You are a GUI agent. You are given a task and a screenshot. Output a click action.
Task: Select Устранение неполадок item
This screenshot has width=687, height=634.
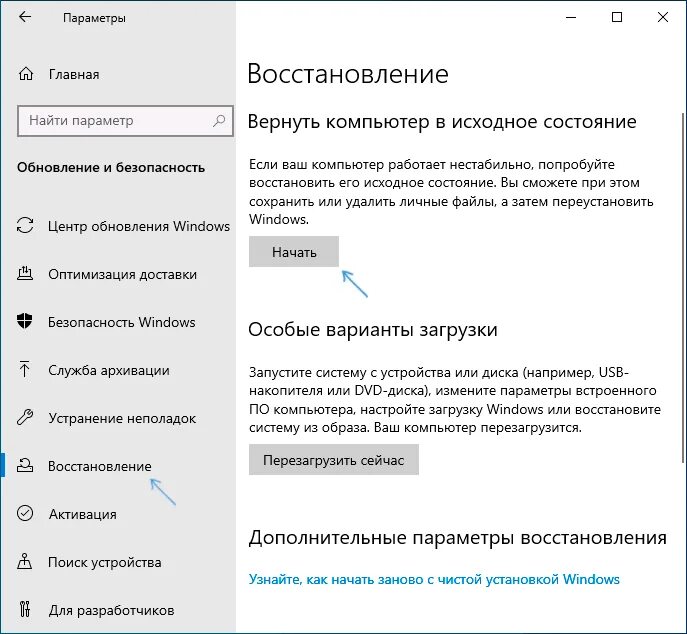coord(122,418)
